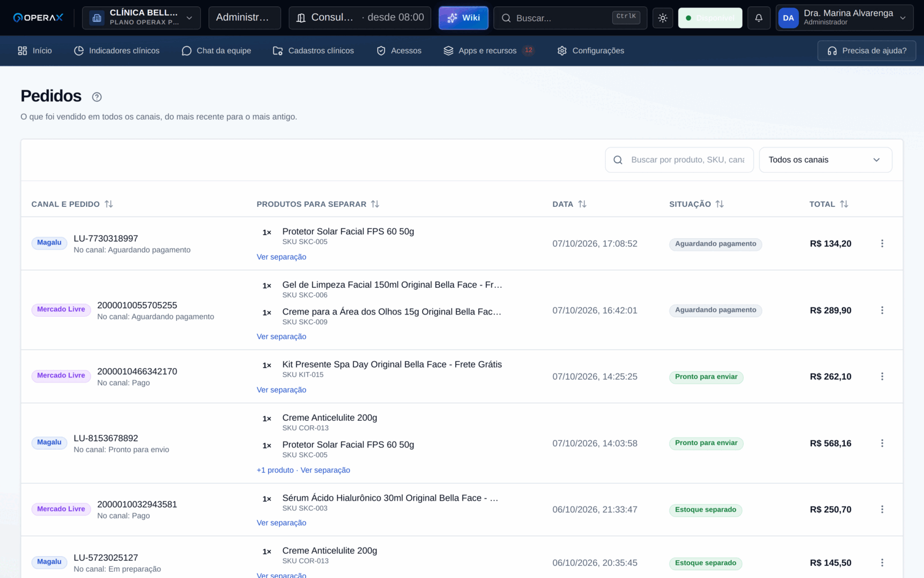This screenshot has height=578, width=924.
Task: Open the Todos os canais filter dropdown
Action: coord(825,160)
